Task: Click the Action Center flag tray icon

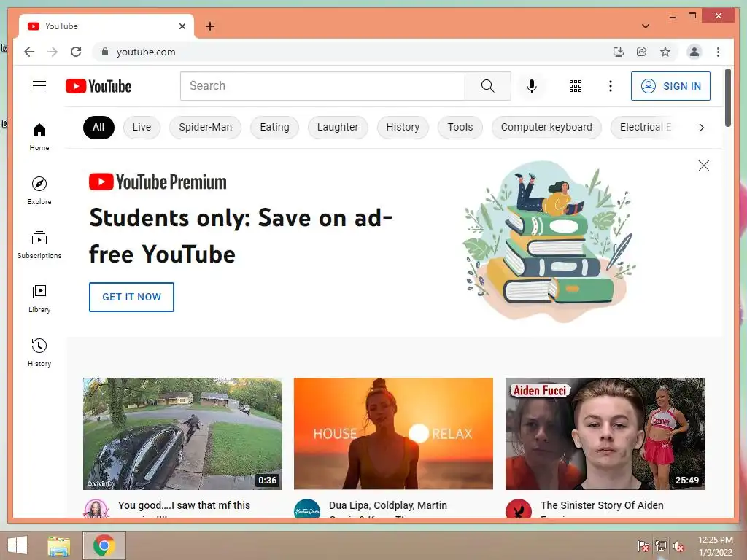Action: click(643, 545)
